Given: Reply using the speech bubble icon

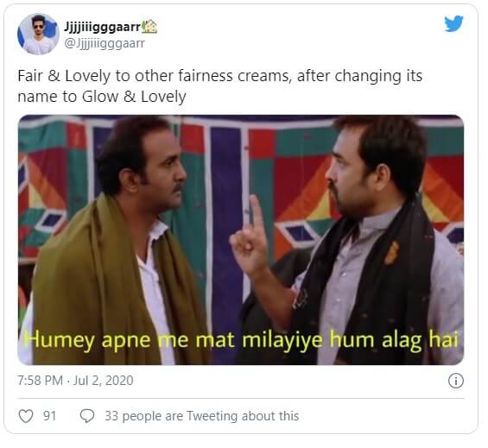Looking at the screenshot, I should click(87, 416).
